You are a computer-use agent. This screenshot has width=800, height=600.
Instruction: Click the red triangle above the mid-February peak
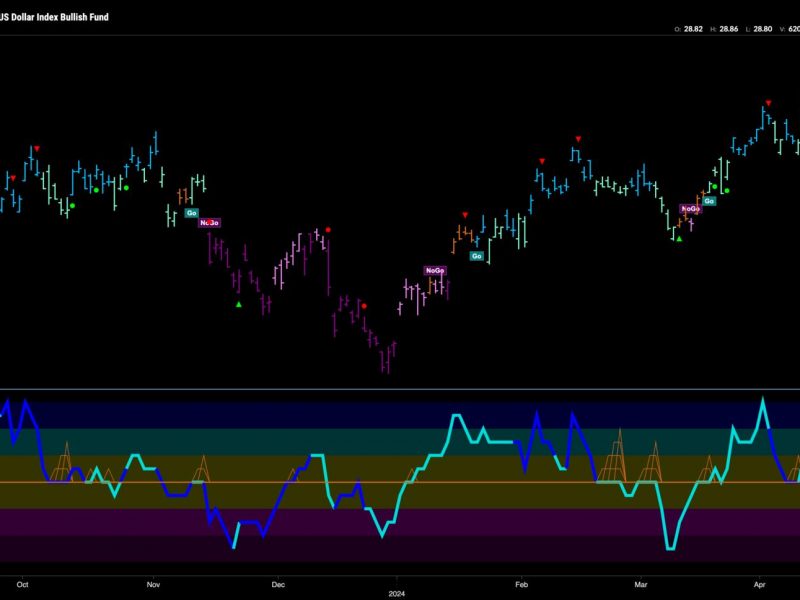click(x=578, y=139)
